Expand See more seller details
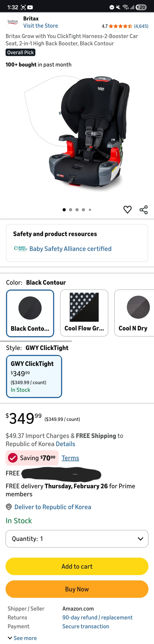The image size is (154, 644). click(22, 638)
